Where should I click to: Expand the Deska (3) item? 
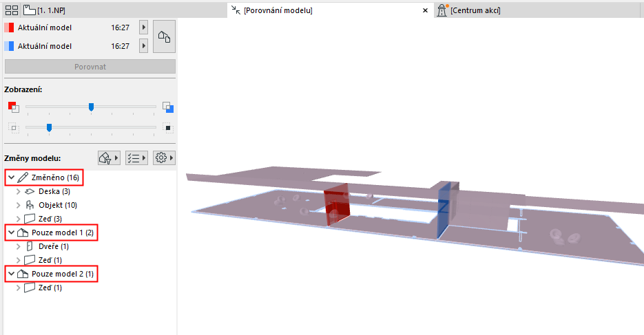click(x=18, y=191)
